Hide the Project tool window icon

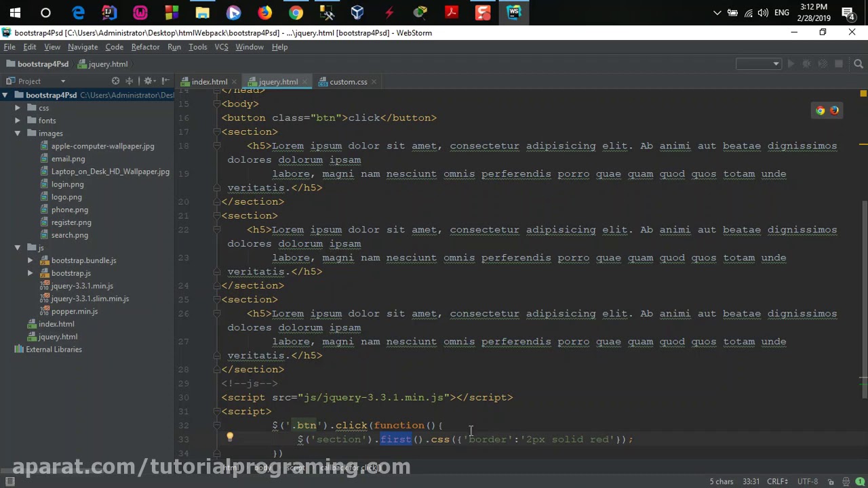tap(165, 81)
